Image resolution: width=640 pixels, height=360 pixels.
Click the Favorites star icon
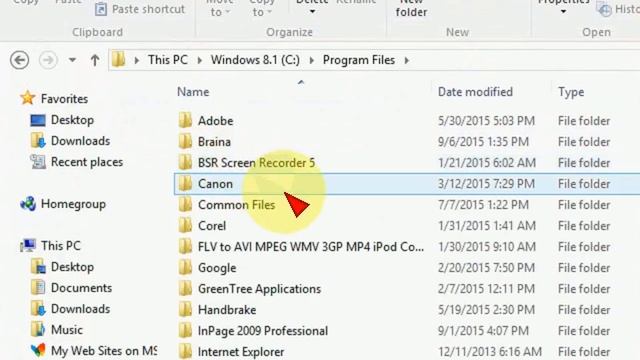(x=27, y=98)
